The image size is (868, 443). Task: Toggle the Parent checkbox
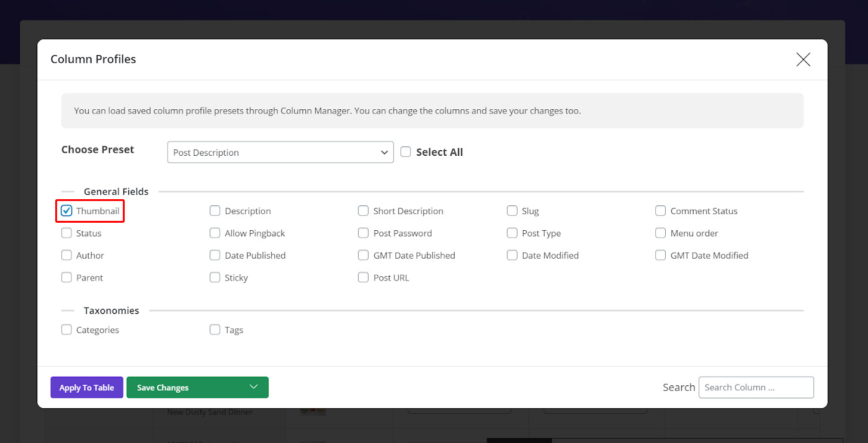point(66,278)
